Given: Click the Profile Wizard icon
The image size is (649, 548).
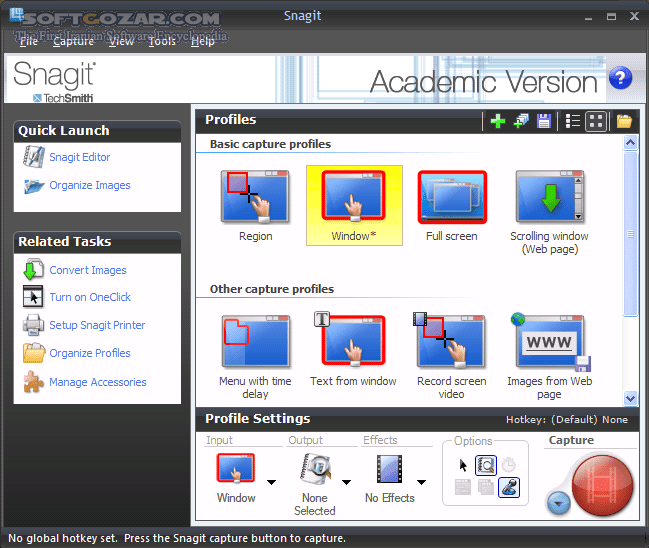Looking at the screenshot, I should pos(521,121).
